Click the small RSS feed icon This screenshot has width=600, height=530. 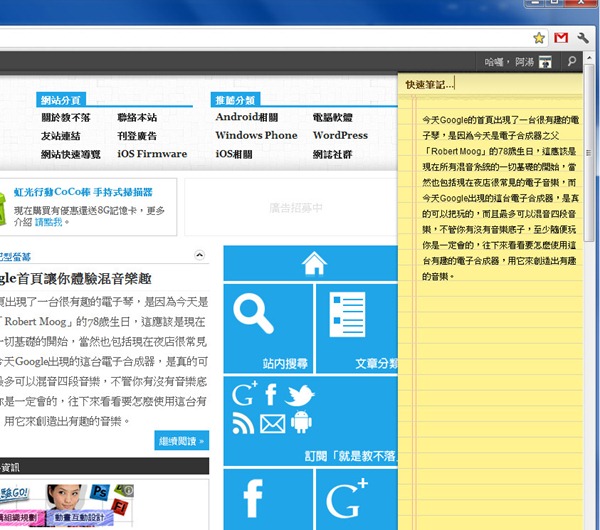(x=243, y=423)
